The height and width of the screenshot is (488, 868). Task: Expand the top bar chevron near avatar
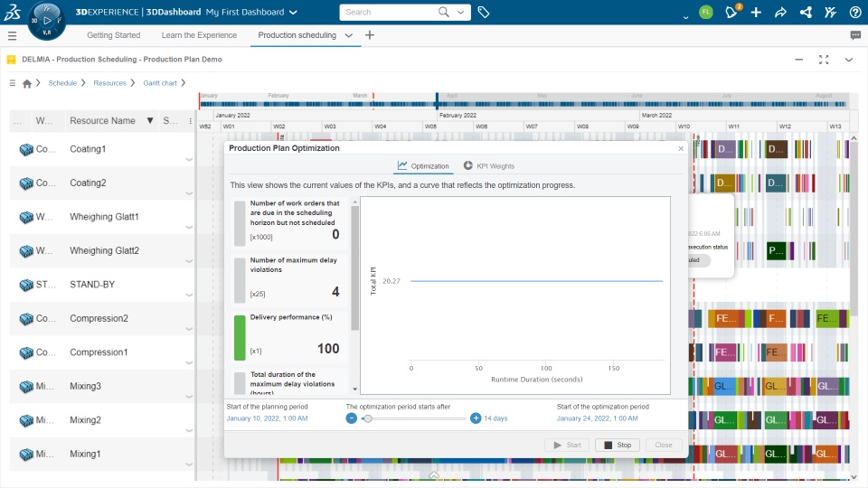686,17
